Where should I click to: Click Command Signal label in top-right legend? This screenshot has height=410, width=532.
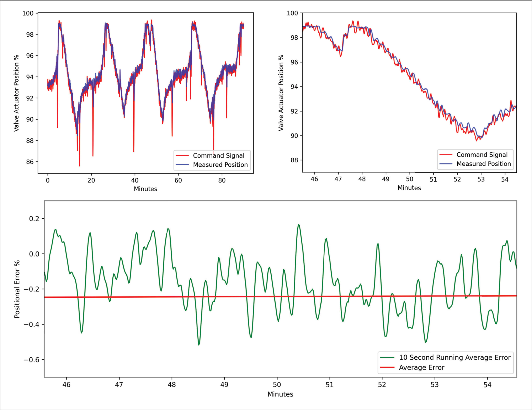pyautogui.click(x=482, y=155)
